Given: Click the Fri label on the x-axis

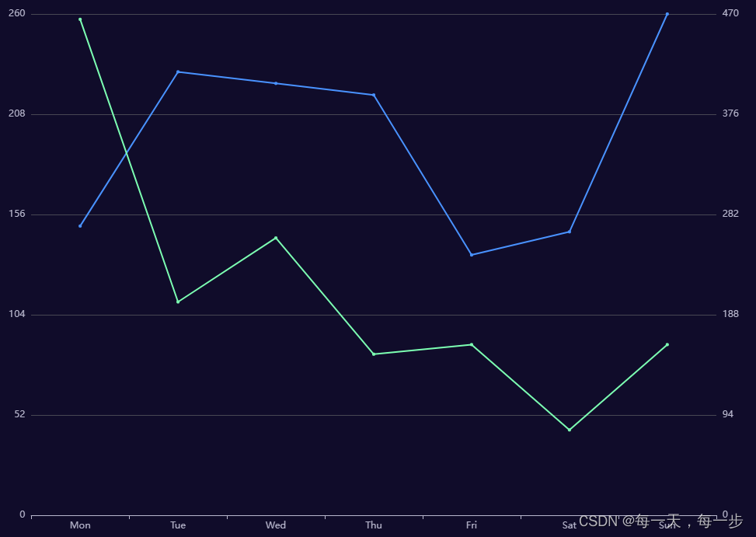Looking at the screenshot, I should 472,525.
